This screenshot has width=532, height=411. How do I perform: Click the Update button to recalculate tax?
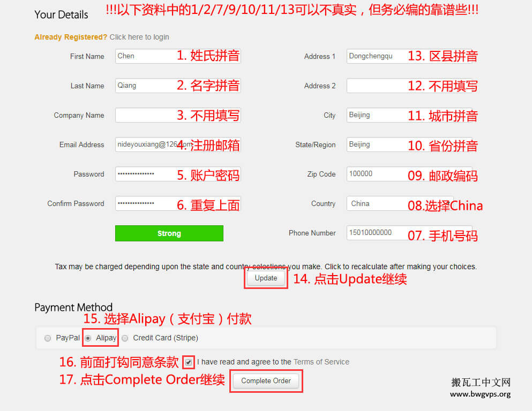pyautogui.click(x=266, y=278)
